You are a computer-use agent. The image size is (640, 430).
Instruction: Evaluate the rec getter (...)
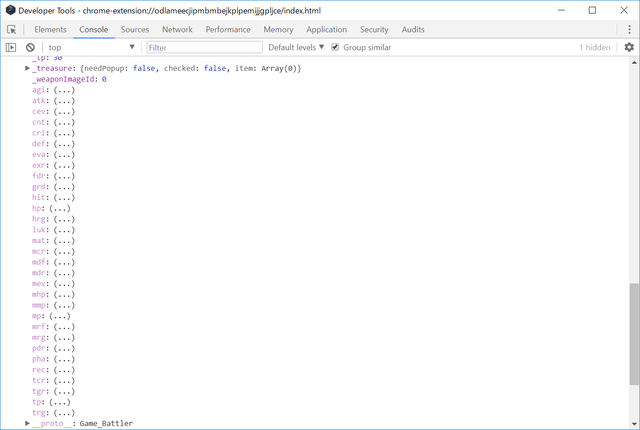[64, 370]
